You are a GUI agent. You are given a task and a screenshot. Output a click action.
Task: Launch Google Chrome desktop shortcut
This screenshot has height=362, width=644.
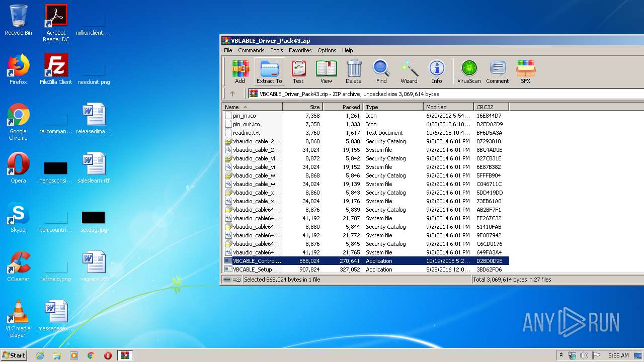click(18, 122)
